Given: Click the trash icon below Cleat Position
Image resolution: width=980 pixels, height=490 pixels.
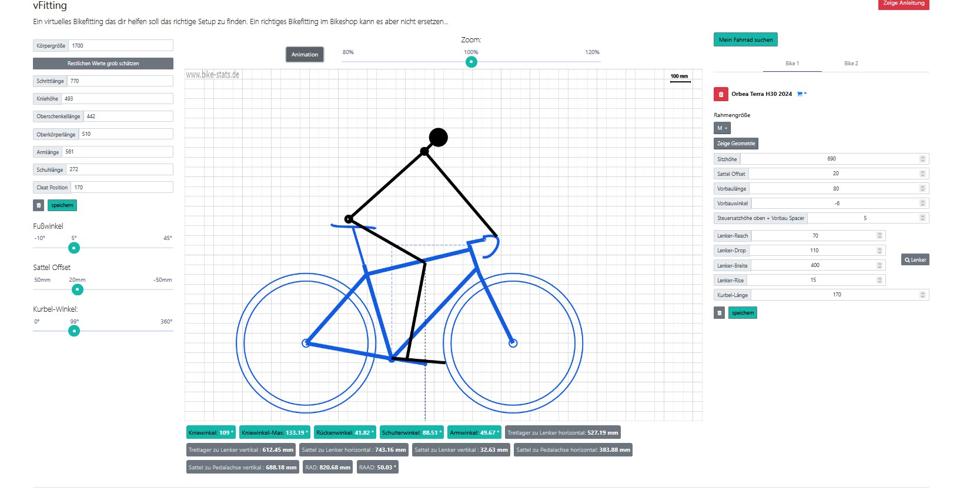Looking at the screenshot, I should coord(39,205).
